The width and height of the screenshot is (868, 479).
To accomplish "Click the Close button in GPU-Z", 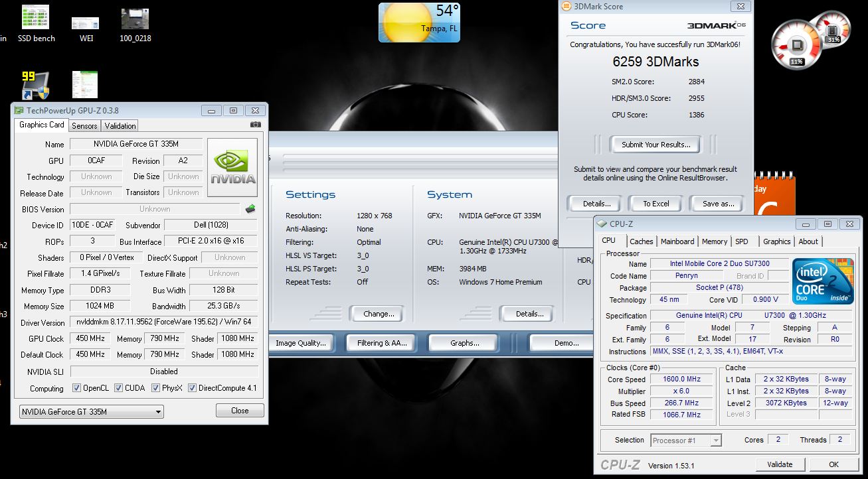I will (x=240, y=411).
